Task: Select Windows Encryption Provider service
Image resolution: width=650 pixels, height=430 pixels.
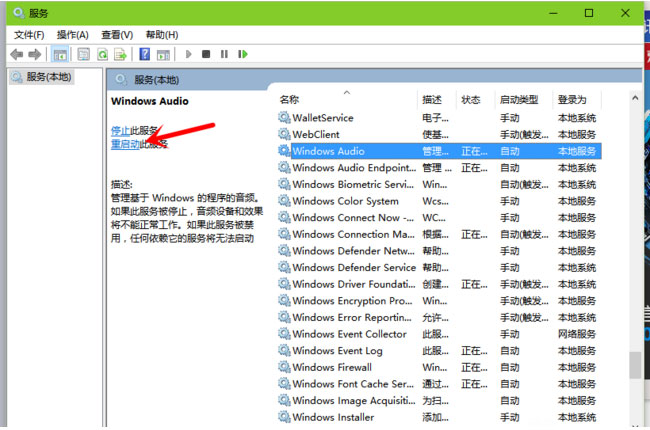Action: [439, 301]
